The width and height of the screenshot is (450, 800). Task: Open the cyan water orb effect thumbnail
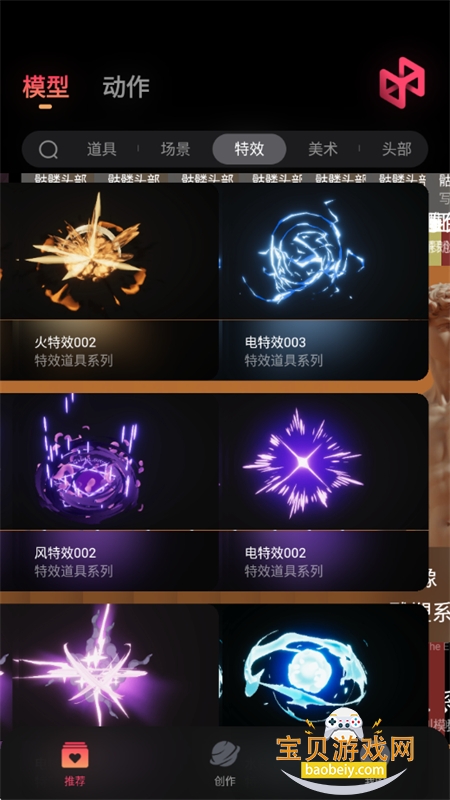pyautogui.click(x=323, y=666)
